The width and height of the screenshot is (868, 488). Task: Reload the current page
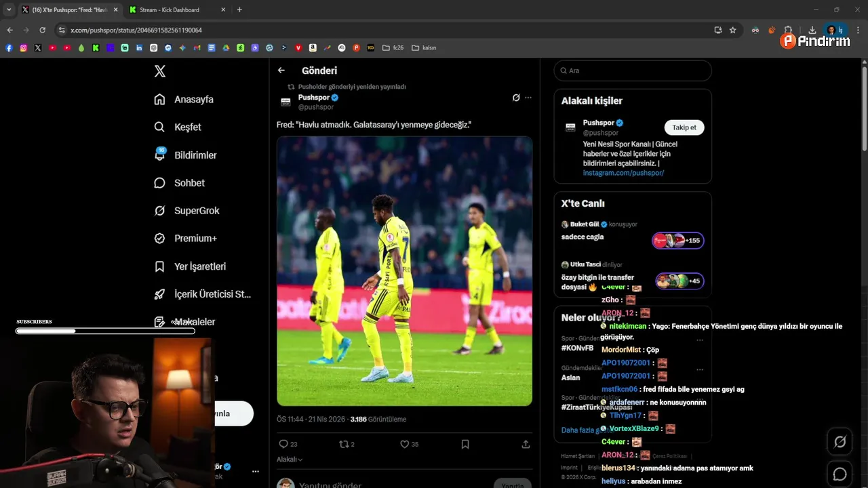pyautogui.click(x=42, y=30)
